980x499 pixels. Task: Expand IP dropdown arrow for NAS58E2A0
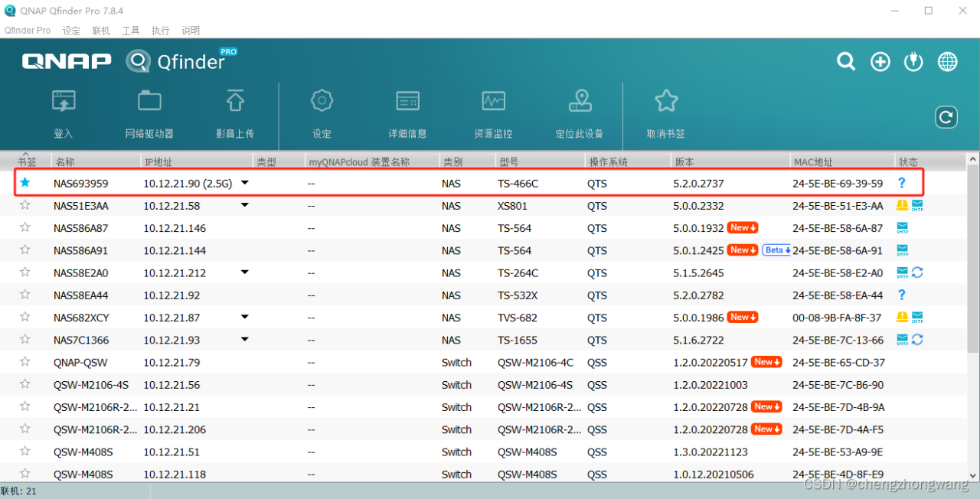coord(245,272)
